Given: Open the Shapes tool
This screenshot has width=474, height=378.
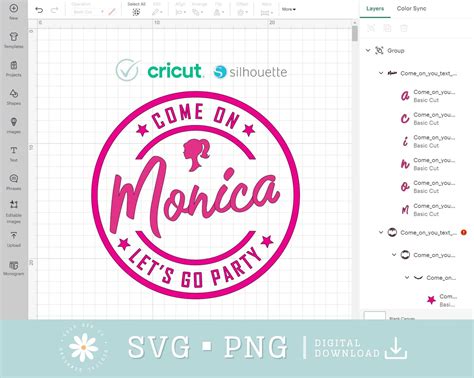Looking at the screenshot, I should click(14, 97).
